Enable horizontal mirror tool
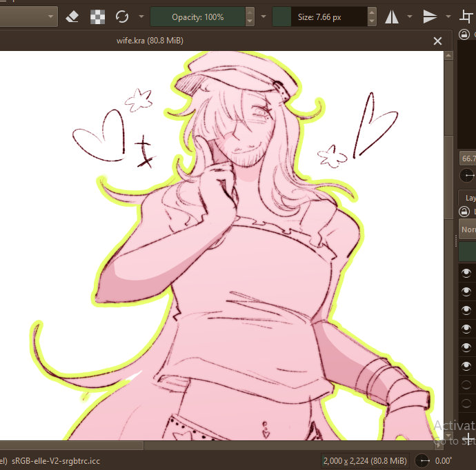The width and height of the screenshot is (476, 470). [392, 17]
